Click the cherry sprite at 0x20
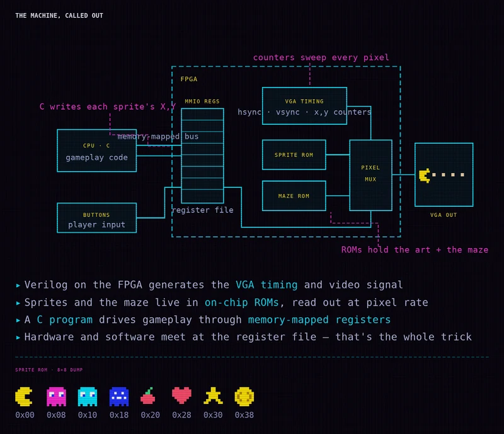Viewport: 504px width, 434px height. 148,396
